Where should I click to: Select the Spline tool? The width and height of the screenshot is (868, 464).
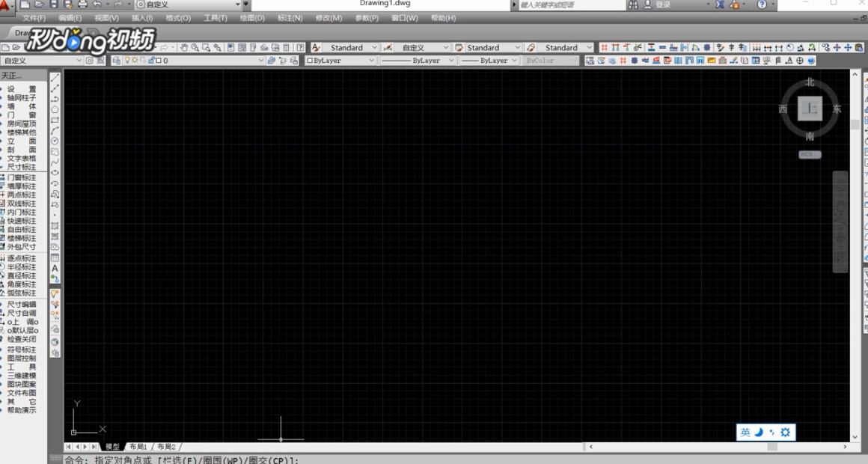tap(55, 162)
